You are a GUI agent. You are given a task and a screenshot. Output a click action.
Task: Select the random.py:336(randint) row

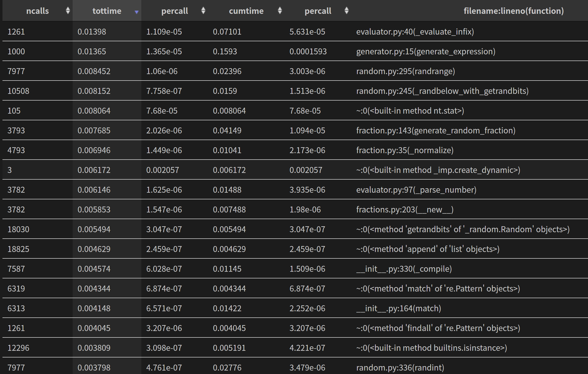pos(400,368)
